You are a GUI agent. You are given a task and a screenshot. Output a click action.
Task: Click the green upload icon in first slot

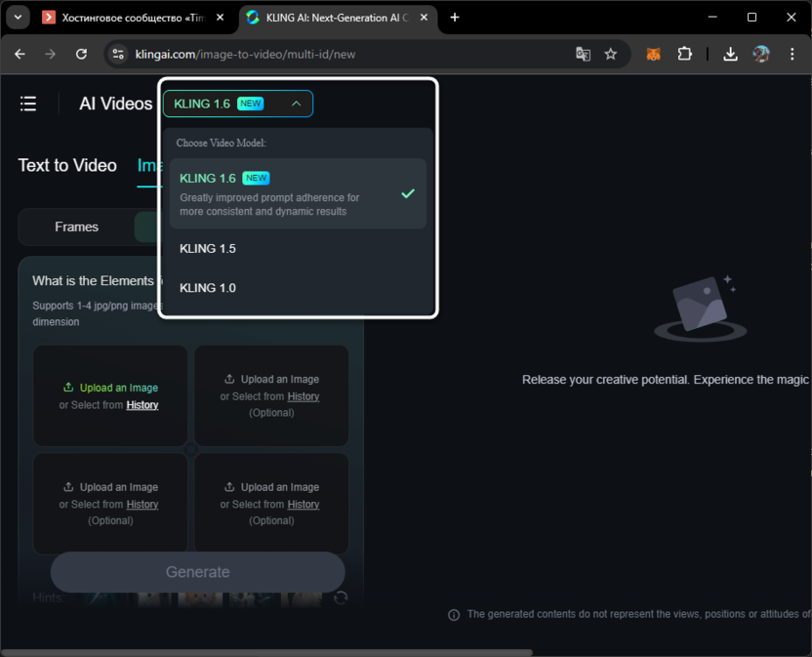click(x=68, y=387)
